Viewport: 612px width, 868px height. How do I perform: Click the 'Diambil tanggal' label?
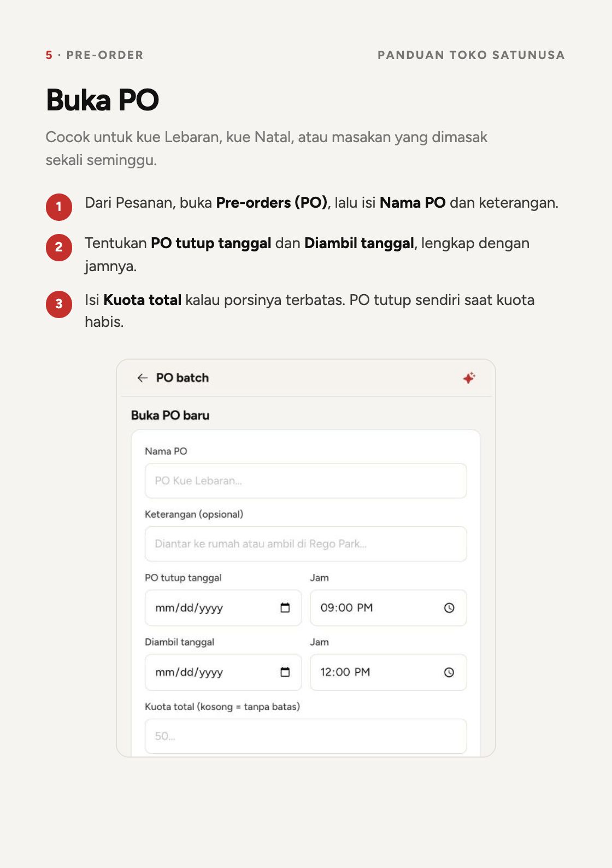tap(179, 642)
